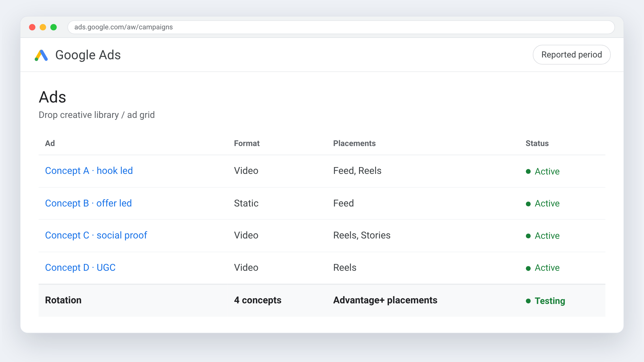Click the Placements column header
The height and width of the screenshot is (362, 644).
point(354,143)
